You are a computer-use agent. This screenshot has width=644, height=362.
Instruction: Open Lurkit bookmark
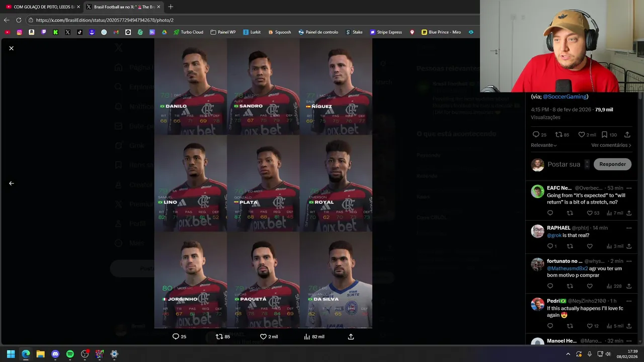[252, 32]
